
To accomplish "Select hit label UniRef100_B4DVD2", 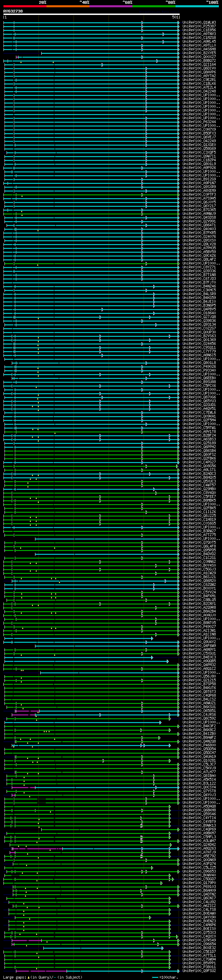I will (199, 553).
